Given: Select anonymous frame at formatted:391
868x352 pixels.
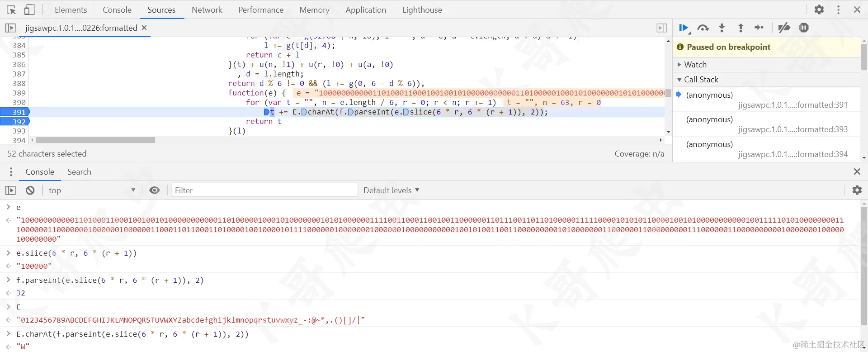Looking at the screenshot, I should tap(766, 100).
